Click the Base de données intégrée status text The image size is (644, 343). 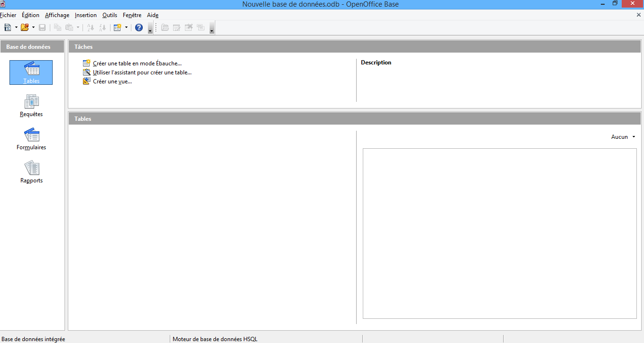pos(33,339)
